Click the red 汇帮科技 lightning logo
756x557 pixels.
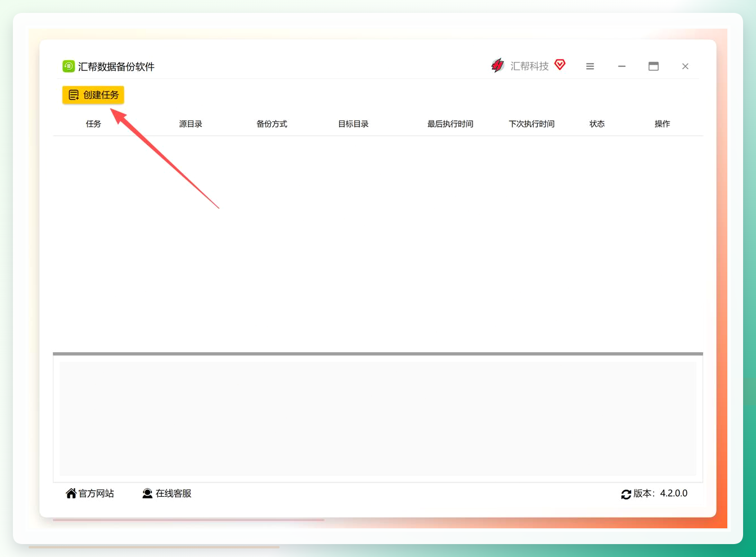pos(497,66)
